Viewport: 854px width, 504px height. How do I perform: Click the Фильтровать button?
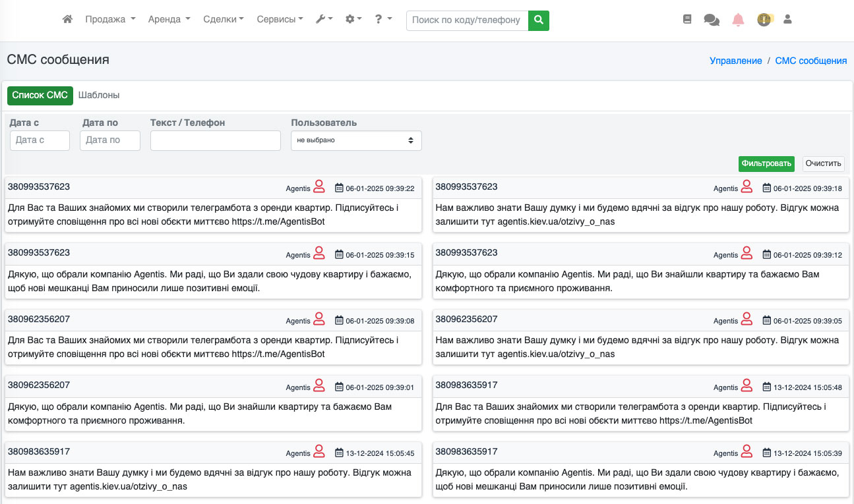tap(766, 163)
